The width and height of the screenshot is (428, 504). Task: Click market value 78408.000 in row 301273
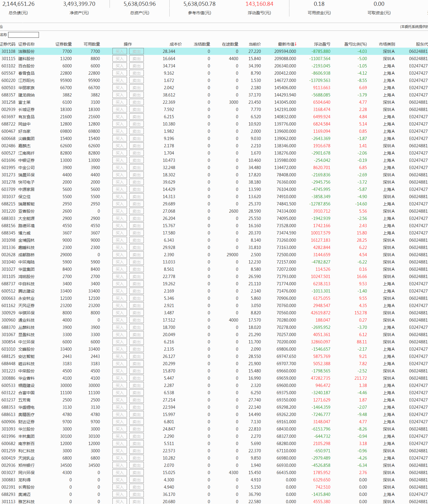click(x=286, y=175)
